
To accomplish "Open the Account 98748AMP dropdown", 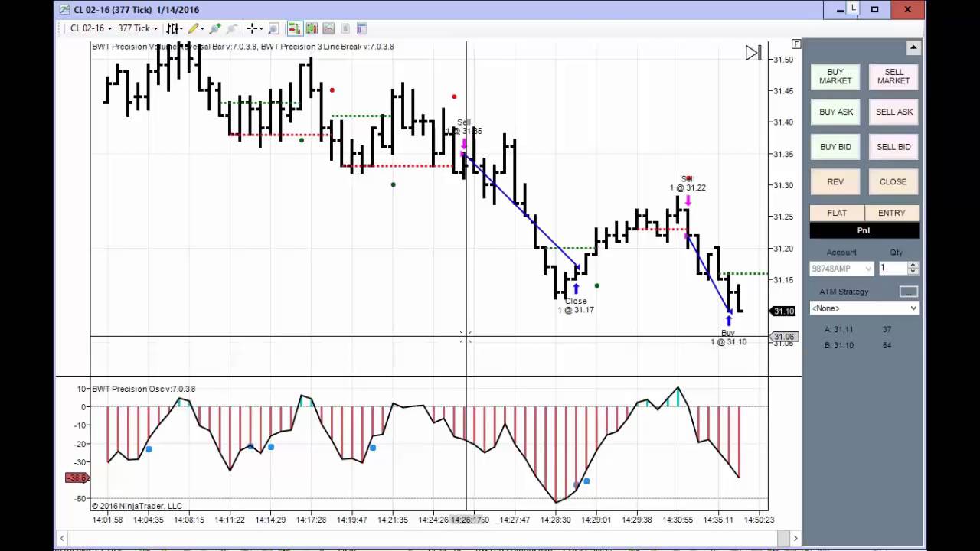I will (841, 269).
